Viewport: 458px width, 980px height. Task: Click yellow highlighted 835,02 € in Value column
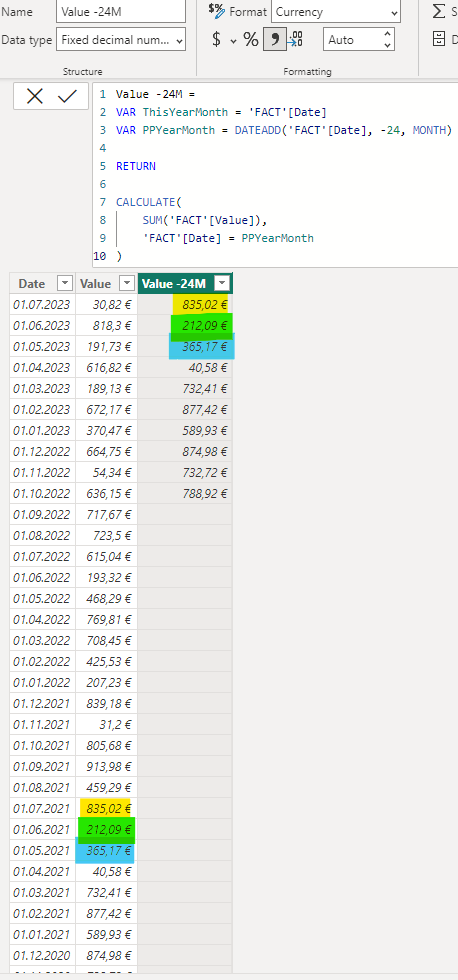(x=105, y=808)
